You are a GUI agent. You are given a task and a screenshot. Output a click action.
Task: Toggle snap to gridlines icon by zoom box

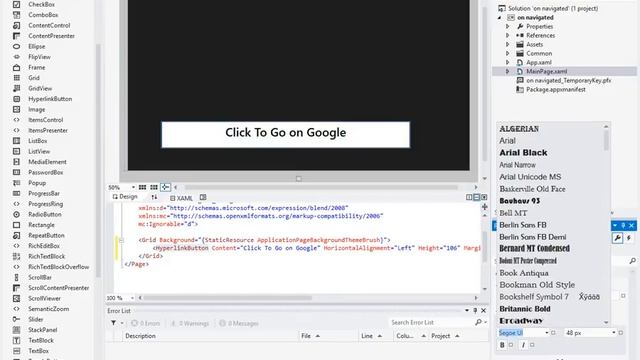click(x=153, y=187)
